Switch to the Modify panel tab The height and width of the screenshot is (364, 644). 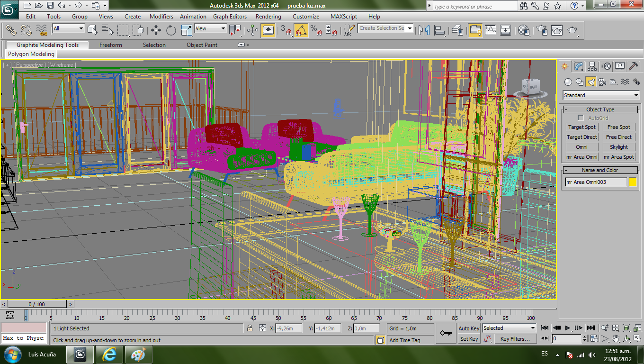pyautogui.click(x=578, y=66)
